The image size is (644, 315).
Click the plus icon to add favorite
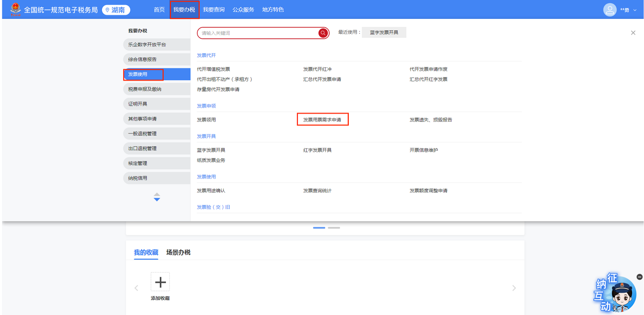160,282
